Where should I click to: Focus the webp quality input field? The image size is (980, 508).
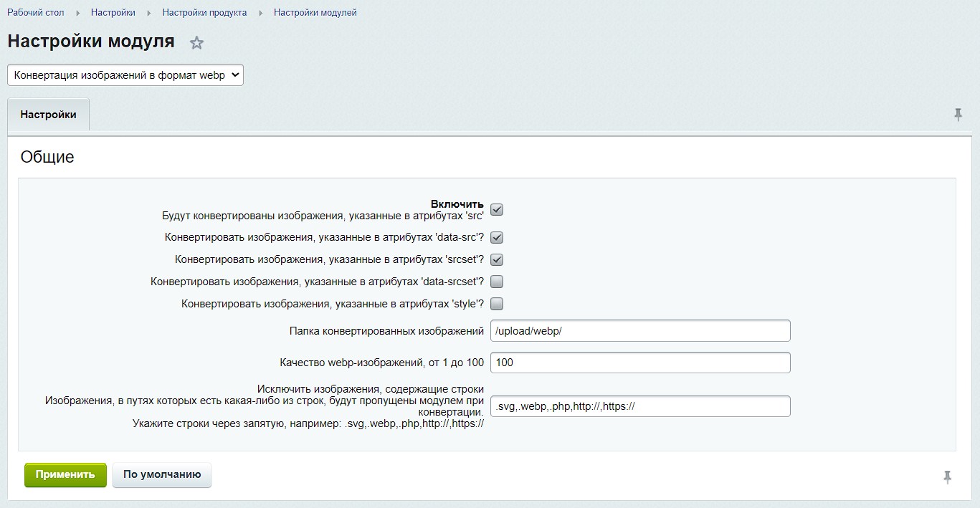[640, 363]
